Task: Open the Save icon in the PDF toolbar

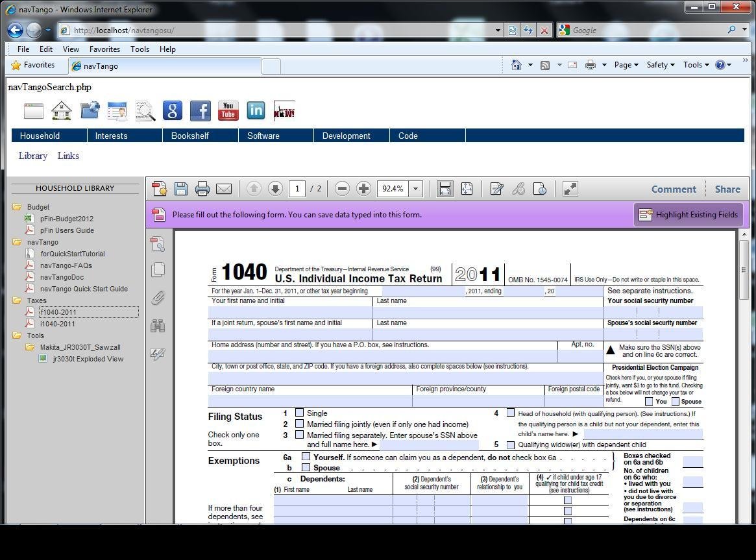Action: coord(181,189)
